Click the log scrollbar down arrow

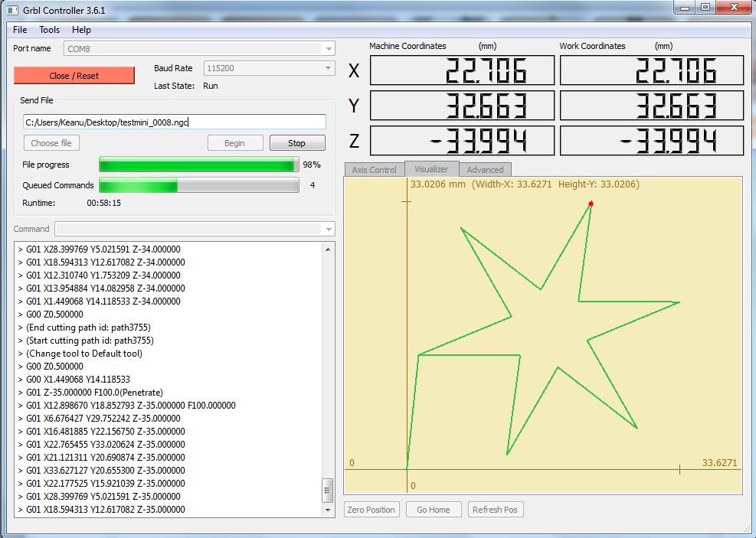coord(328,510)
